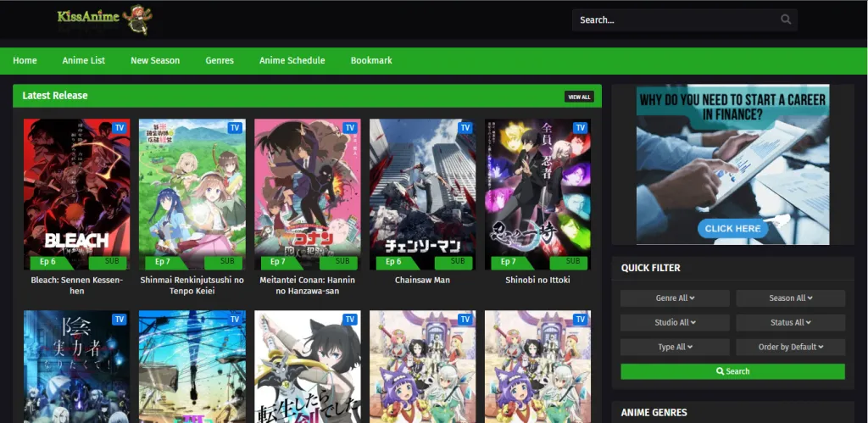Open Bookmark page
Image resolution: width=868 pixels, height=423 pixels.
pos(371,60)
